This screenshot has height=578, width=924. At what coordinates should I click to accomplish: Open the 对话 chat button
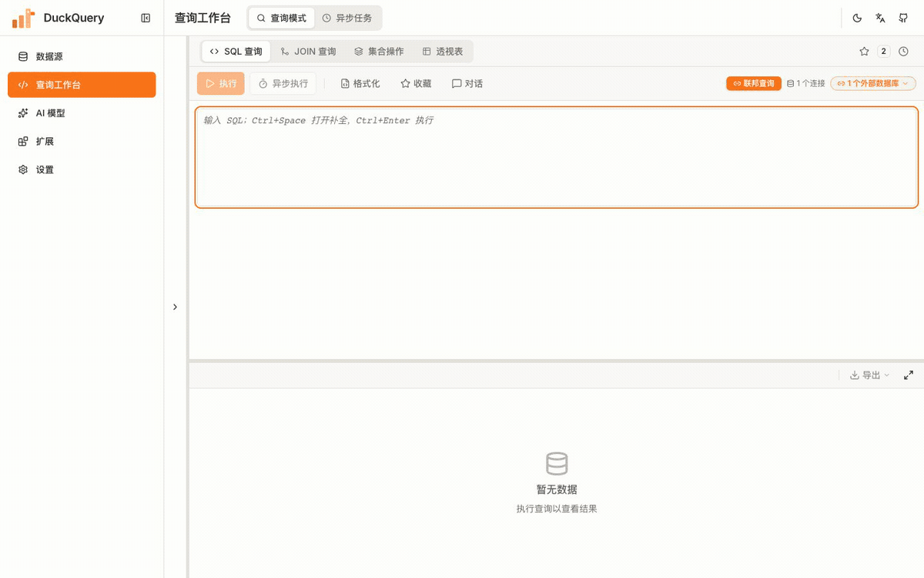(467, 83)
